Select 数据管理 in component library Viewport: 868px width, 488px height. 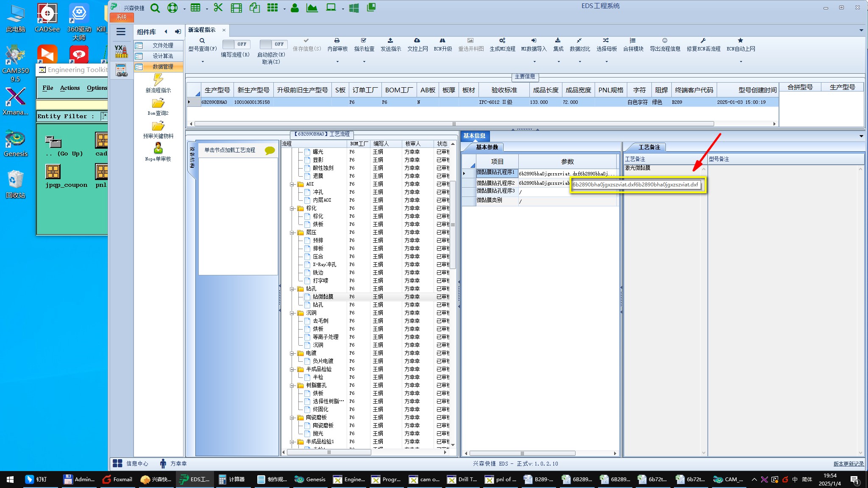click(x=163, y=67)
